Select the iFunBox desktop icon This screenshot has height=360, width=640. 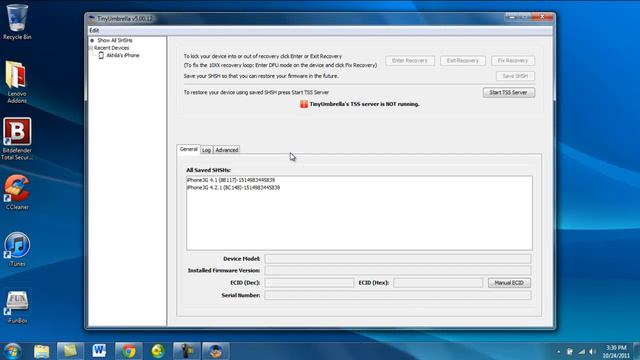[17, 307]
